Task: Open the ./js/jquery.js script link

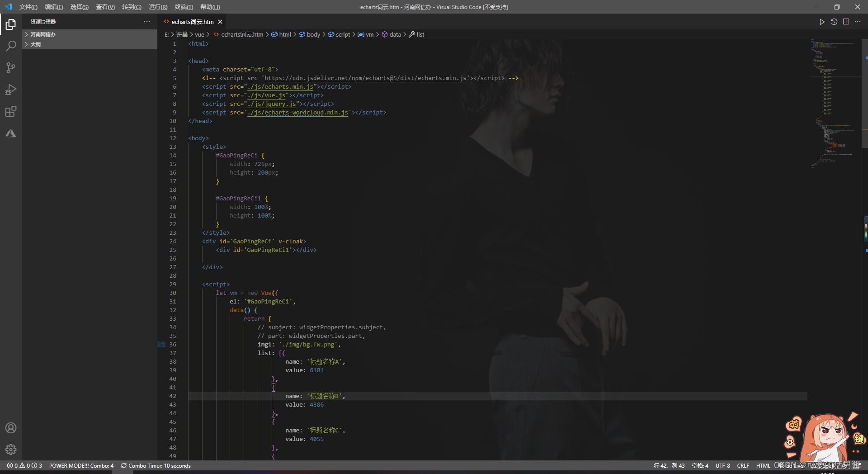Action: pos(272,104)
